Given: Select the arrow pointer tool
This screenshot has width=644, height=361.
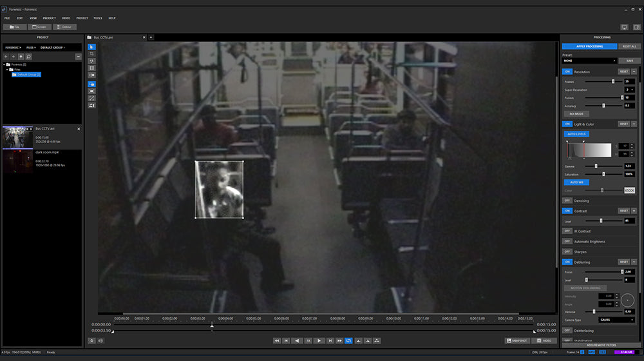Looking at the screenshot, I should click(x=91, y=47).
